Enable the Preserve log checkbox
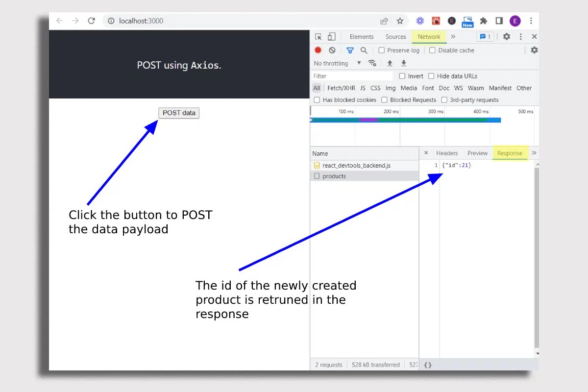The height and width of the screenshot is (392, 588). point(381,50)
